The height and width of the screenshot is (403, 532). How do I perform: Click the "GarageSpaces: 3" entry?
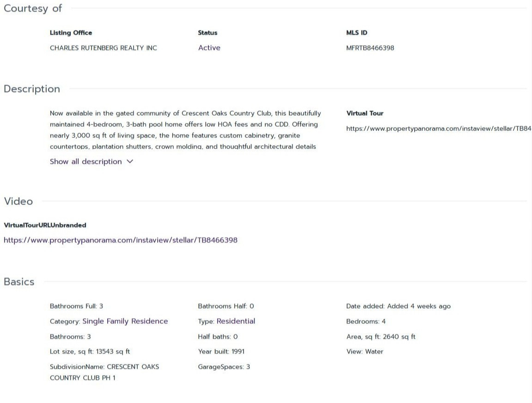pos(224,367)
